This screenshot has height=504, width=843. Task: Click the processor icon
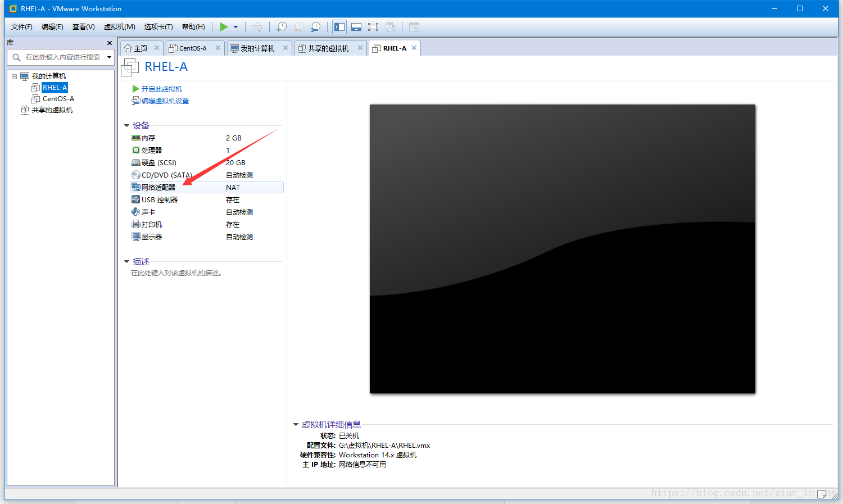(136, 150)
